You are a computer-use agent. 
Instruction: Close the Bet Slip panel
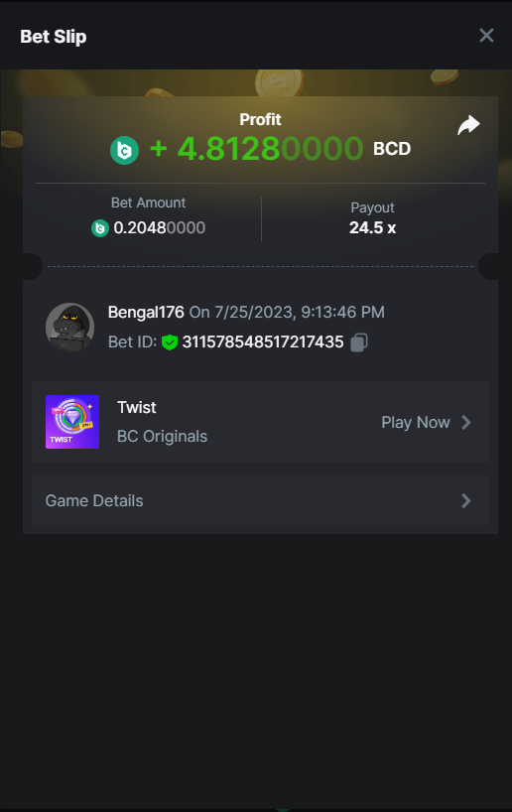486,35
